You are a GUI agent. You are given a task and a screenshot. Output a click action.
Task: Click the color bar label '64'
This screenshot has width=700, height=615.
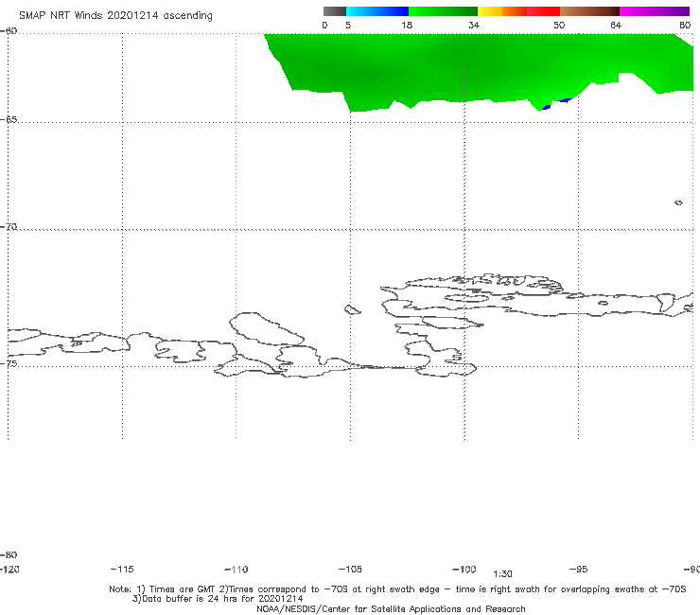616,26
